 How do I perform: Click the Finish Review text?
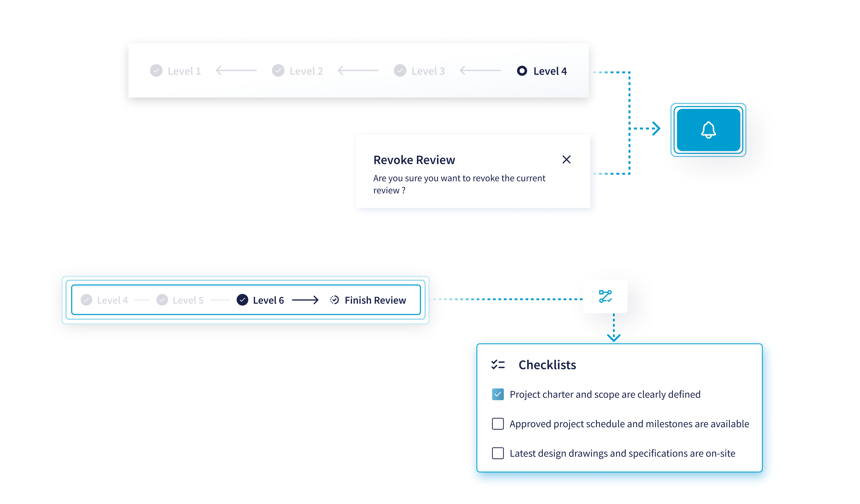click(375, 300)
